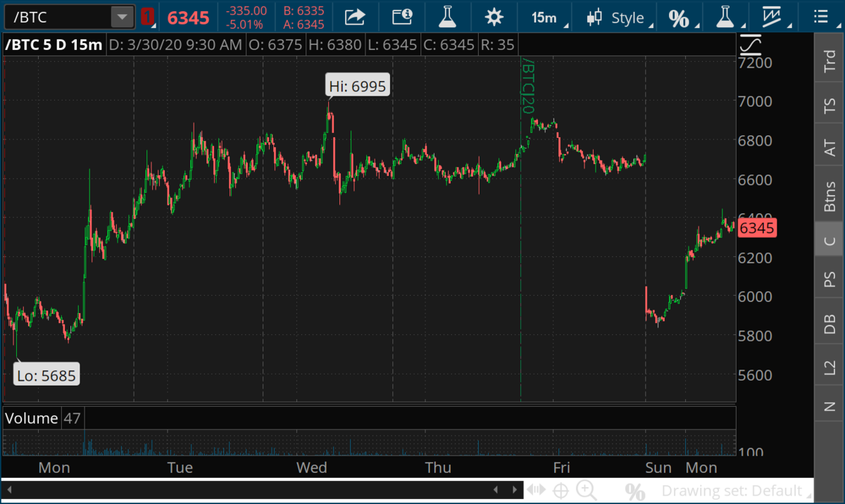
Task: Open the 15m time frame dropdown
Action: [548, 18]
